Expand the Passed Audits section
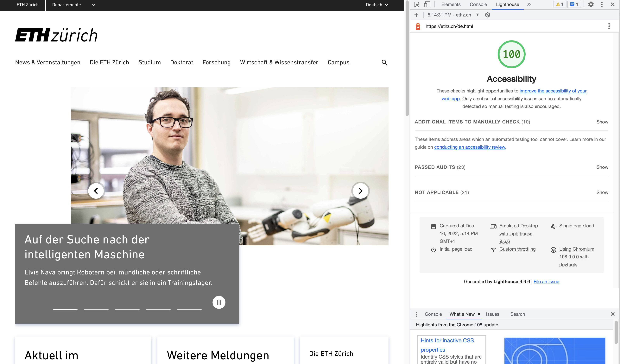 (x=511, y=167)
